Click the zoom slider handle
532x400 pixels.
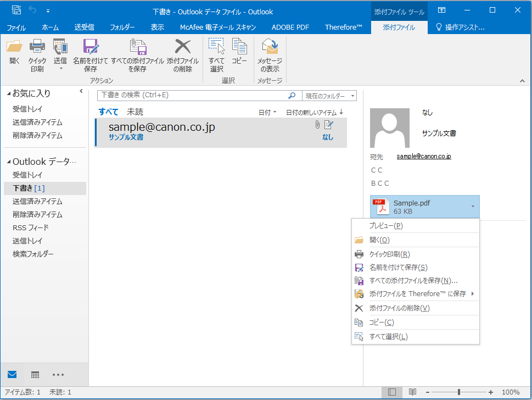click(459, 392)
